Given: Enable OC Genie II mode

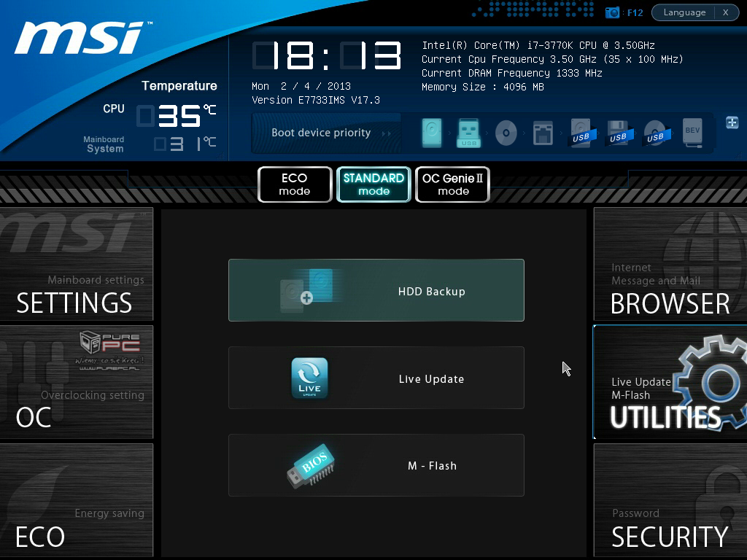Looking at the screenshot, I should click(452, 184).
